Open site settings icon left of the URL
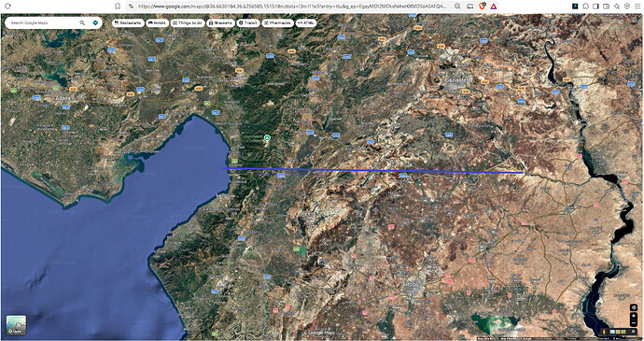The height and width of the screenshot is (341, 644). click(131, 7)
